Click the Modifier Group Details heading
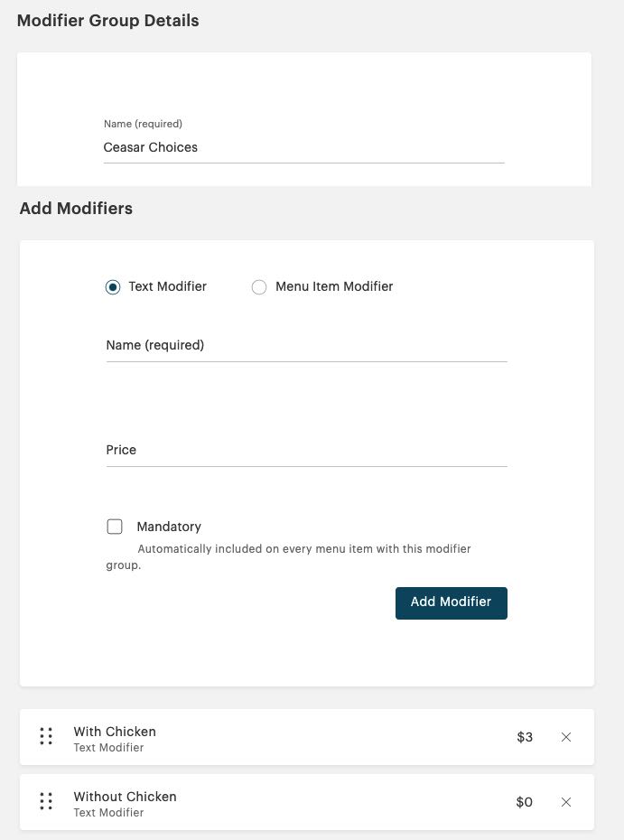 (108, 20)
